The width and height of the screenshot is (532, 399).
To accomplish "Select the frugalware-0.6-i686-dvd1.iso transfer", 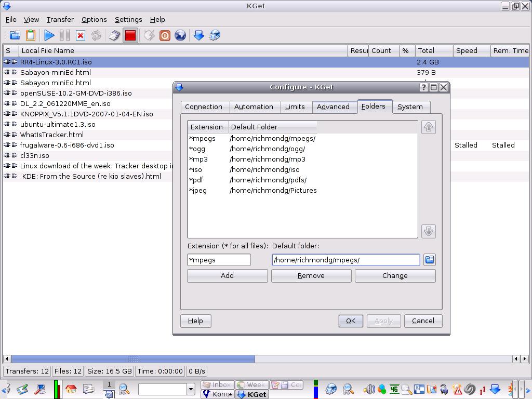I will point(88,145).
